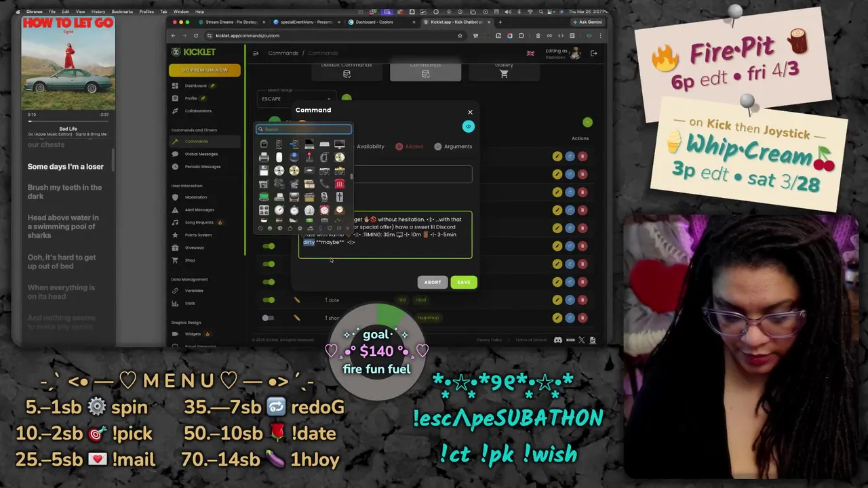Open the language flag selector
Screen dimensions: 868x488
pyautogui.click(x=530, y=53)
